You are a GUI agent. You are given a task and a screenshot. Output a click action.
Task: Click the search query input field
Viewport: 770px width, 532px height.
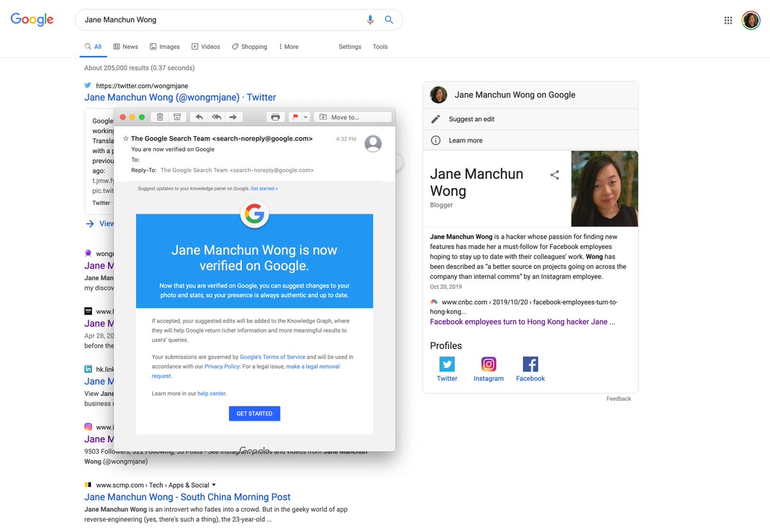pos(221,20)
